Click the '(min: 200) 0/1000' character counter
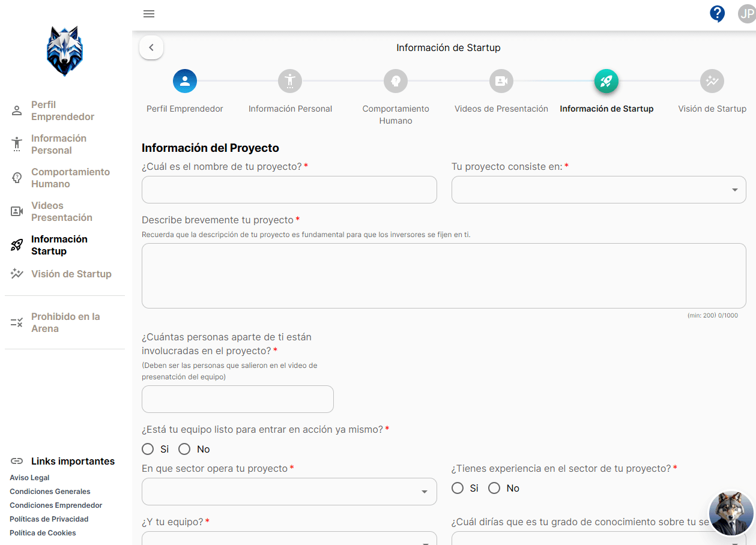 [713, 316]
